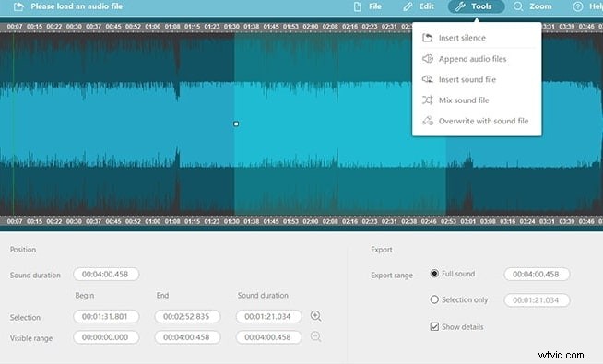The height and width of the screenshot is (364, 603).
Task: Open the File menu
Action: pos(368,6)
